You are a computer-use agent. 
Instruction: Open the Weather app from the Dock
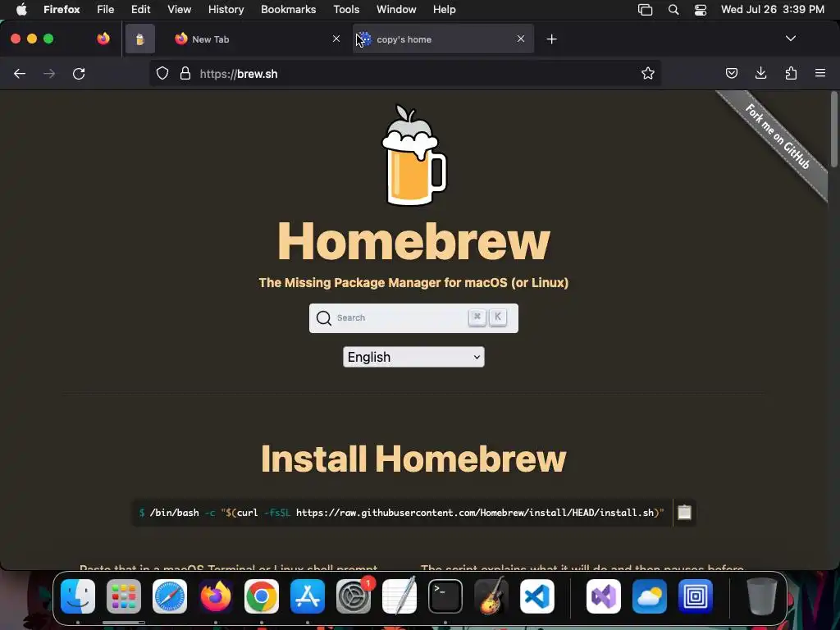coord(650,596)
